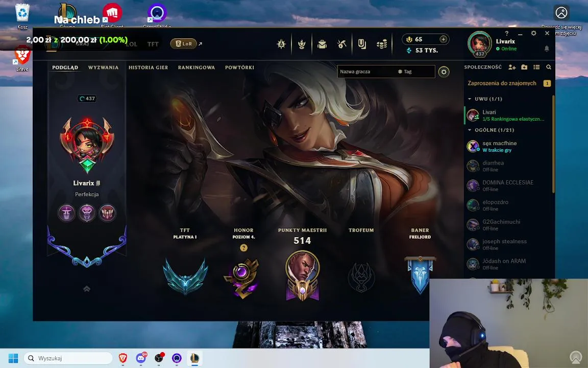Click the Wyszukaj taskbar search box
This screenshot has width=588, height=368.
[x=68, y=358]
